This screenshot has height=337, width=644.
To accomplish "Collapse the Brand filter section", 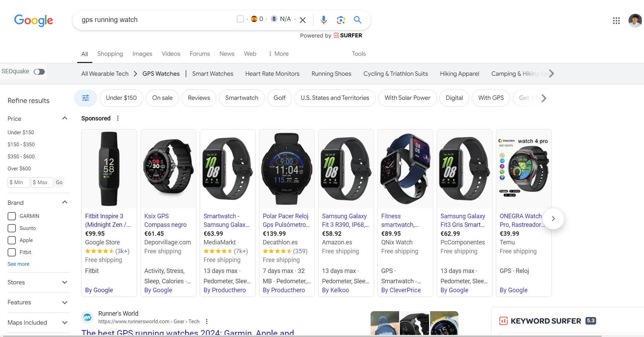I will coord(65,202).
